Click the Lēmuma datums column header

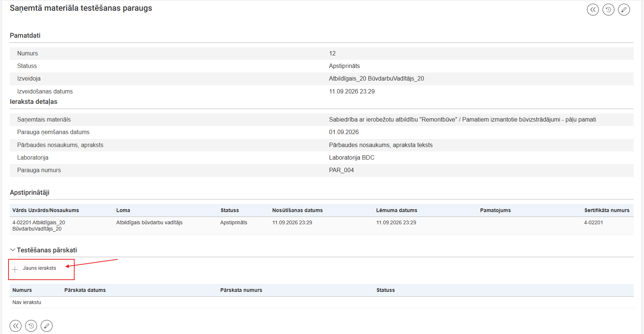(397, 210)
